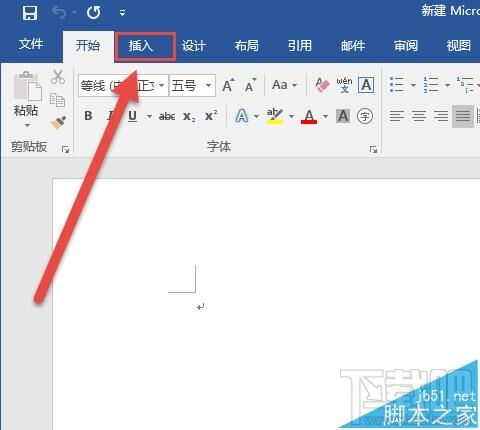Open the 布局 (Layout) tab
Image resolution: width=480 pixels, height=430 pixels.
[247, 46]
